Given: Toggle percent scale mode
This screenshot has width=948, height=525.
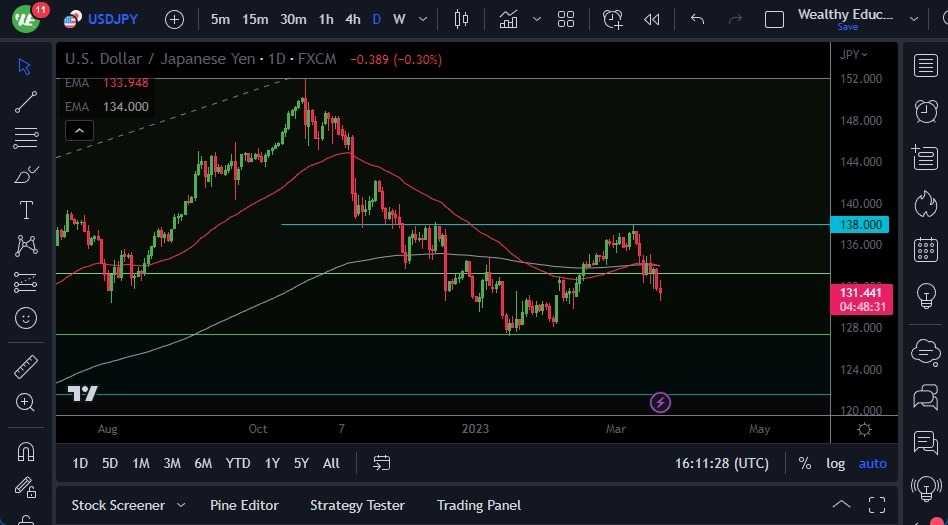Looking at the screenshot, I should (805, 463).
